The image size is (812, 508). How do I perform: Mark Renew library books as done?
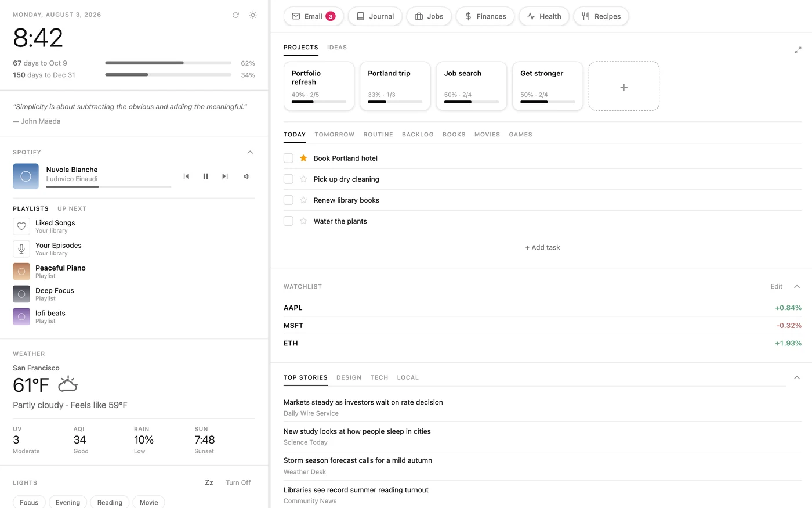click(288, 200)
